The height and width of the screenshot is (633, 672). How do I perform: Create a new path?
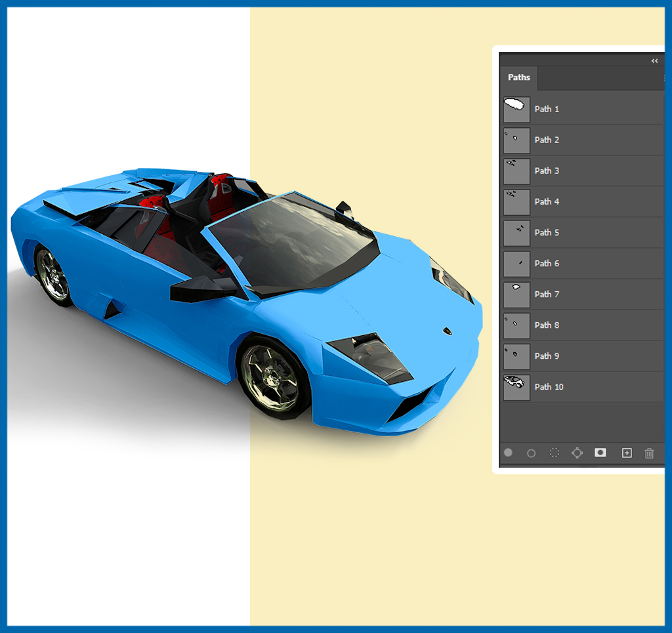[x=627, y=453]
